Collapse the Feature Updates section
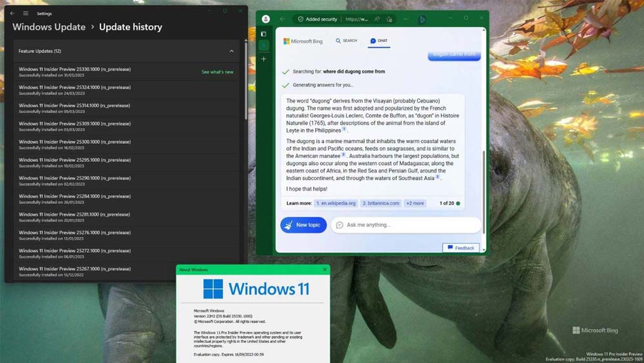This screenshot has height=363, width=644. [x=232, y=51]
